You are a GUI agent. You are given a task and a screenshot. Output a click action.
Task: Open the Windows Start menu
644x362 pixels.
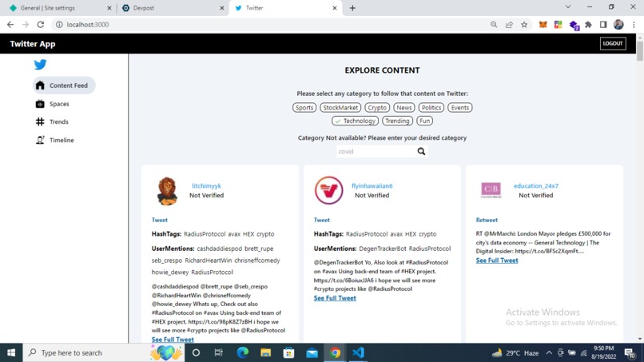click(x=11, y=352)
